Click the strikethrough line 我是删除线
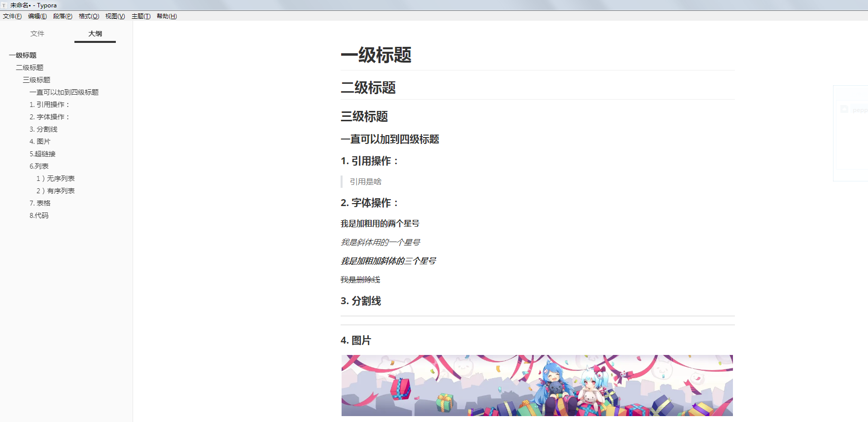This screenshot has width=868, height=422. [360, 280]
